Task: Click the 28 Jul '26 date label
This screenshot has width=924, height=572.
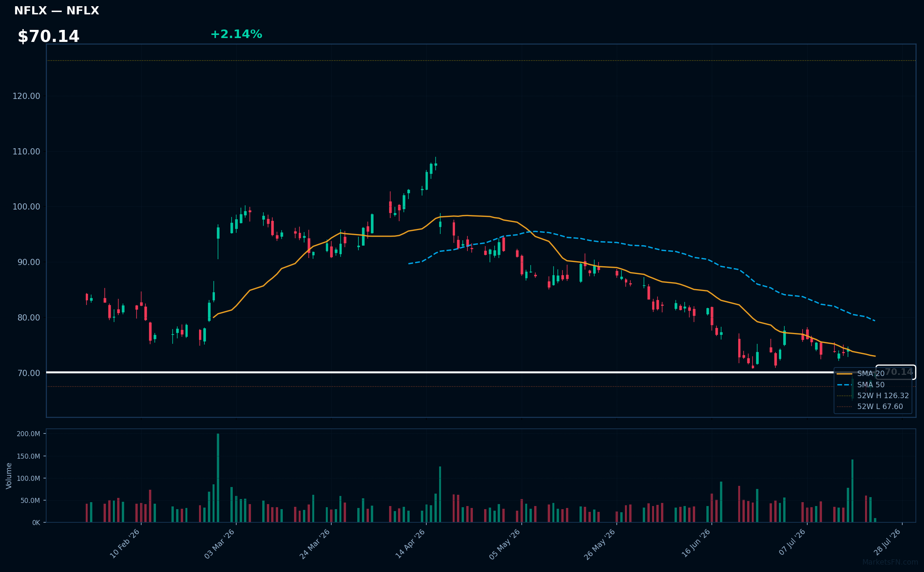Action: point(887,542)
